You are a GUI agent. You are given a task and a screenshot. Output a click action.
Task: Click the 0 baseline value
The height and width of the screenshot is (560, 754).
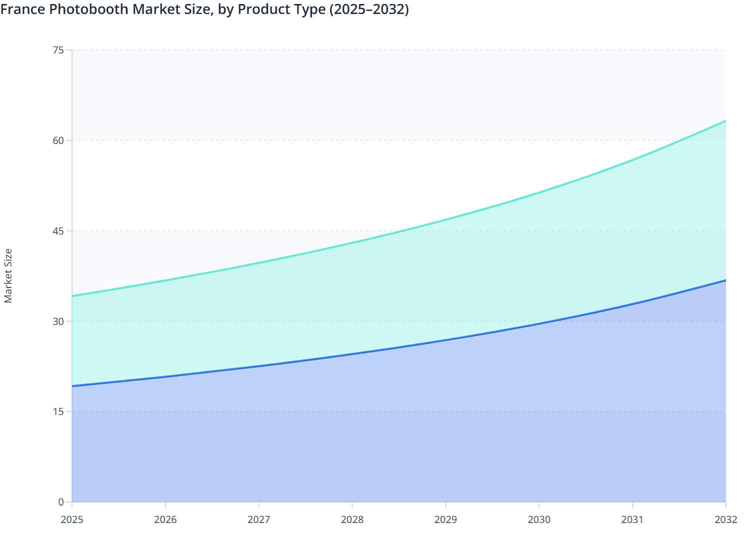pyautogui.click(x=61, y=501)
